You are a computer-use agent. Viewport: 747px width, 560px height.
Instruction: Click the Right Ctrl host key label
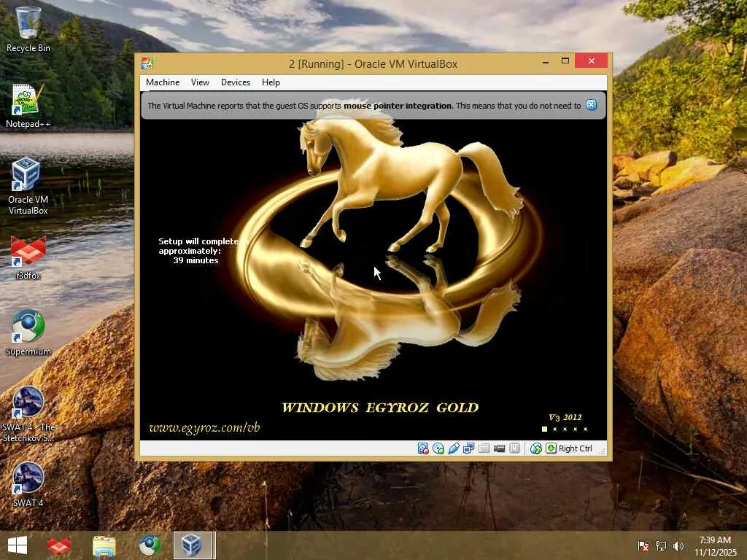click(575, 448)
